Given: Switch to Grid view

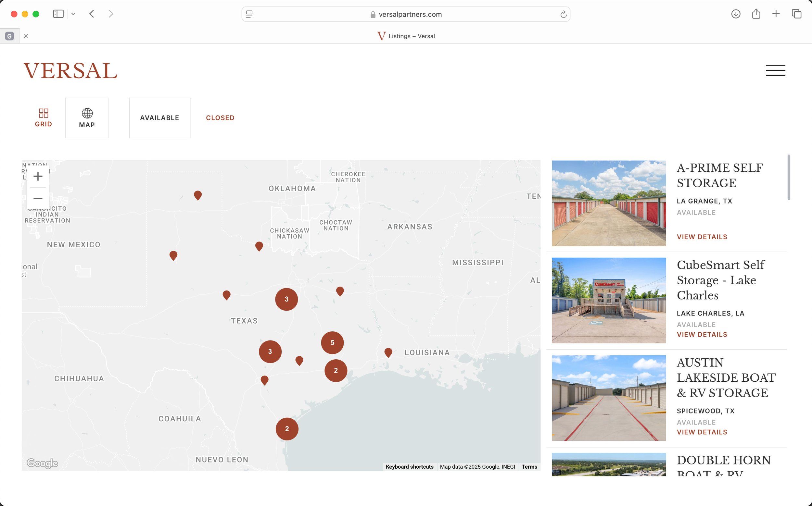Looking at the screenshot, I should (43, 117).
